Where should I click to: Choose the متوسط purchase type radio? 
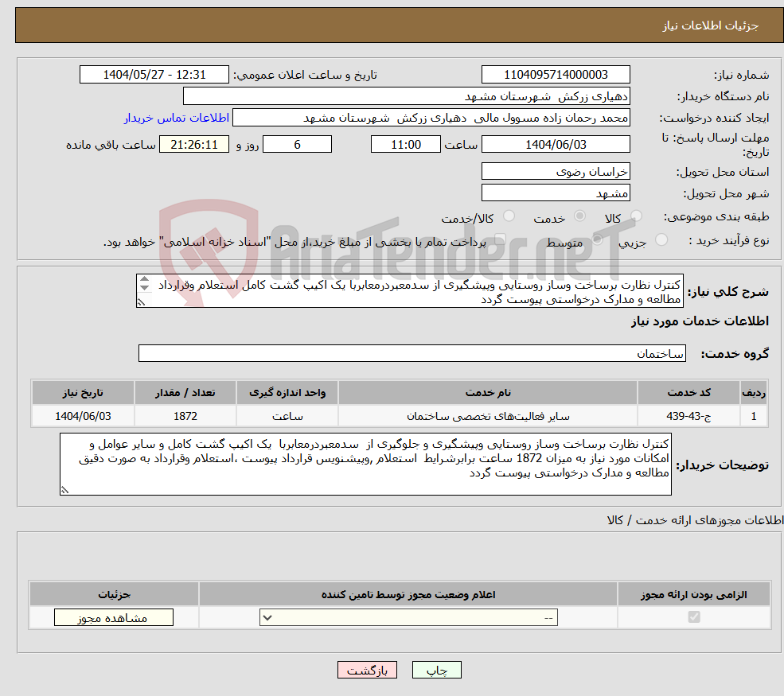point(598,239)
